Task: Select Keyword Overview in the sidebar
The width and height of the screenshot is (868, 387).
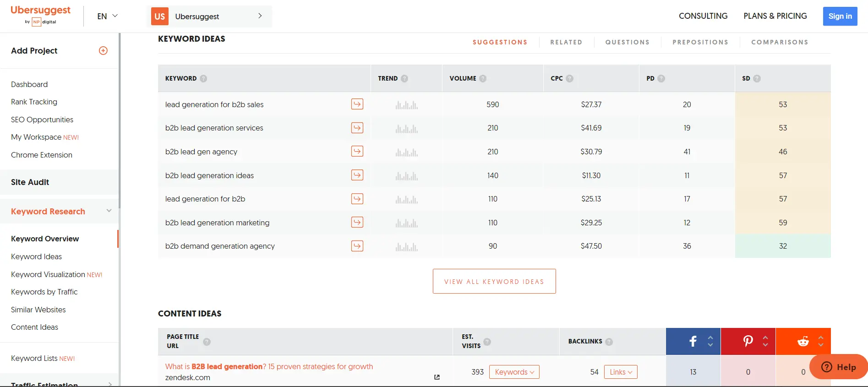Action: (45, 239)
